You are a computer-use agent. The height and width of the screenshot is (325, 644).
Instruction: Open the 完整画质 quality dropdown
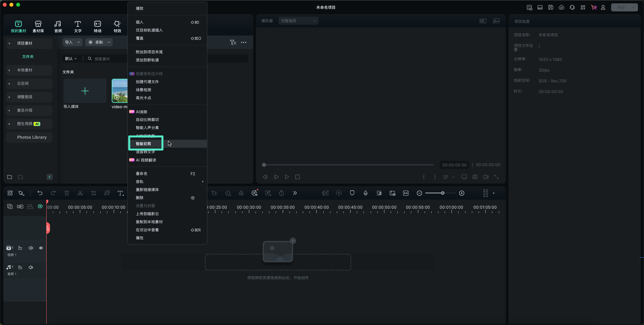[x=298, y=21]
